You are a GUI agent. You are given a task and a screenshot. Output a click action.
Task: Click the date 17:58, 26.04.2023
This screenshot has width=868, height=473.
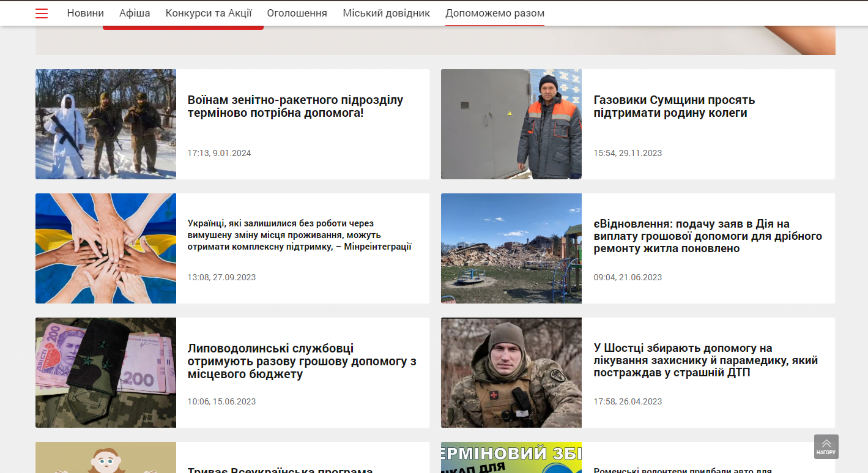(628, 401)
